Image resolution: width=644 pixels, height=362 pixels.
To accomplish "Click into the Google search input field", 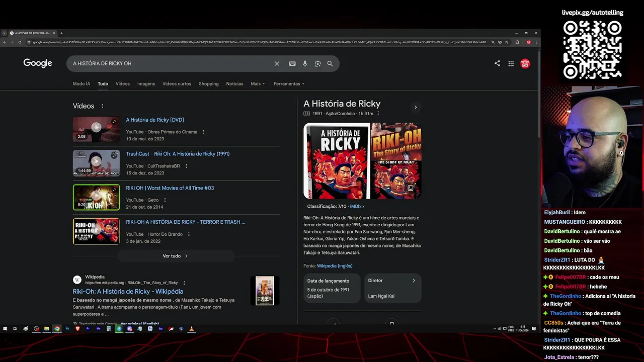I will coord(171,64).
